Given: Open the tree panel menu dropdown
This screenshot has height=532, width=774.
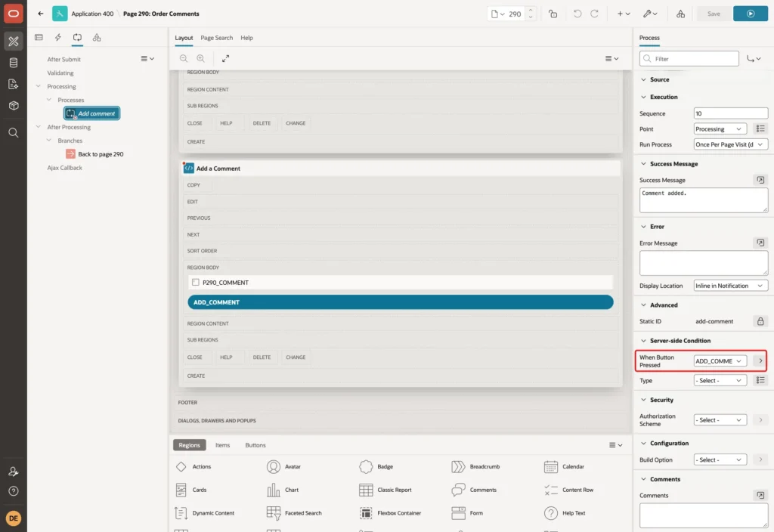Looking at the screenshot, I should (x=147, y=58).
